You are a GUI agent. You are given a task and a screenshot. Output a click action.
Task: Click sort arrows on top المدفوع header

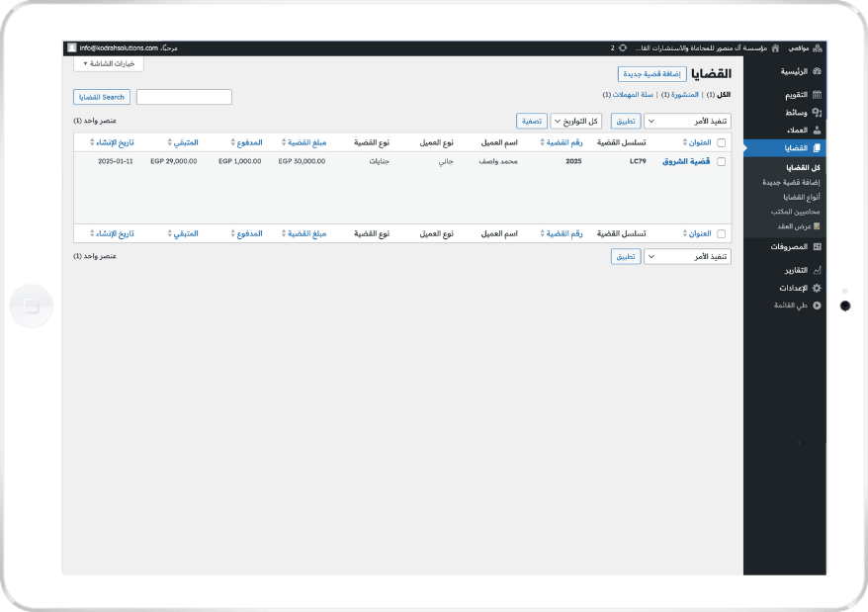(x=233, y=142)
